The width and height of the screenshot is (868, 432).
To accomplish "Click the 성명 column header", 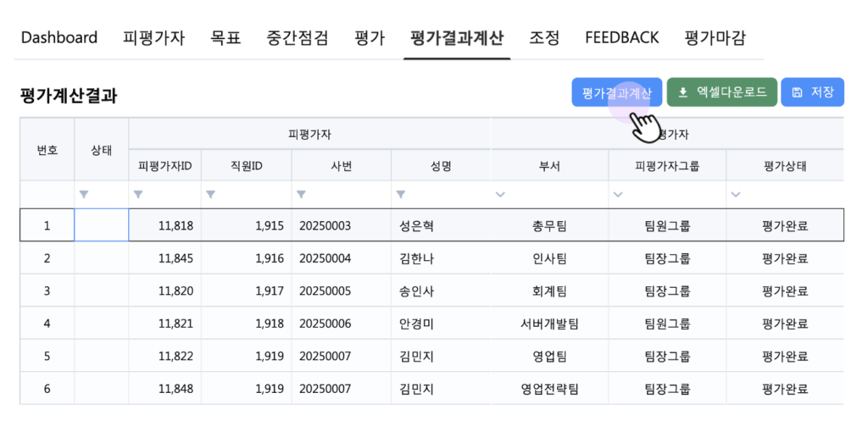I will click(x=441, y=166).
